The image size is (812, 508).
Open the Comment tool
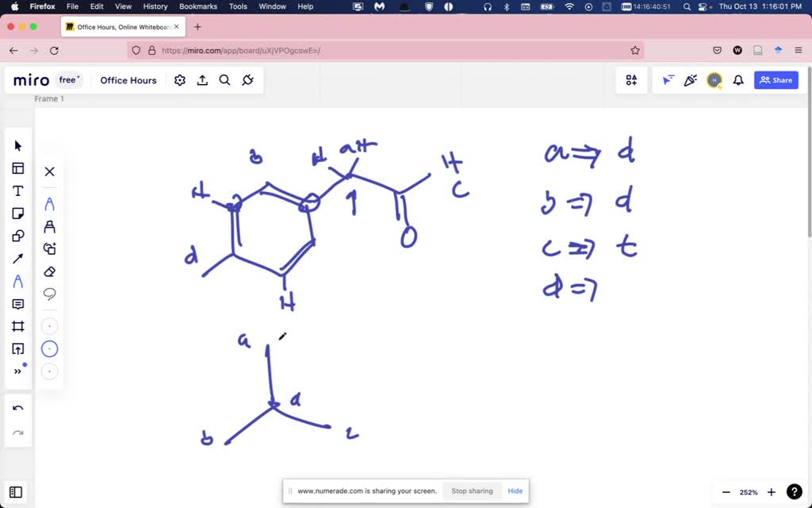pos(18,304)
